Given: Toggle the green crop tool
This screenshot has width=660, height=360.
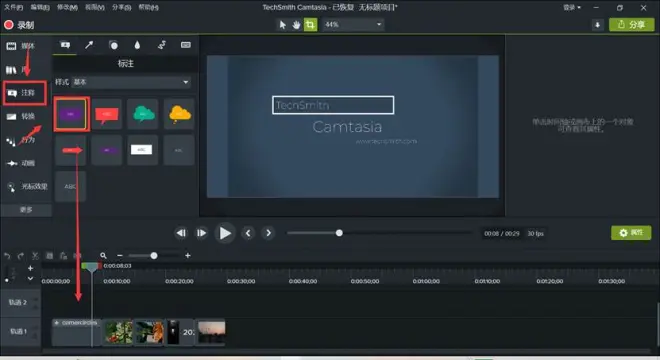Looking at the screenshot, I should point(310,24).
